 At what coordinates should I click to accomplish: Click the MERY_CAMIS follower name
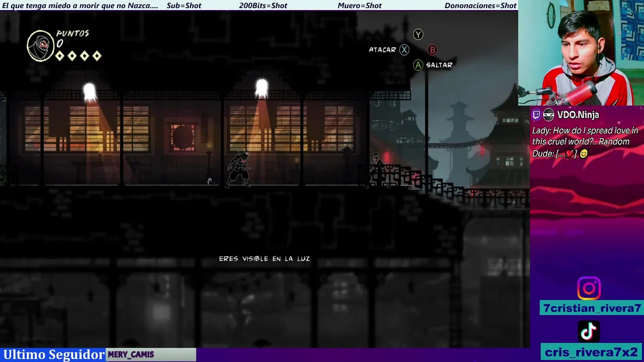(131, 354)
